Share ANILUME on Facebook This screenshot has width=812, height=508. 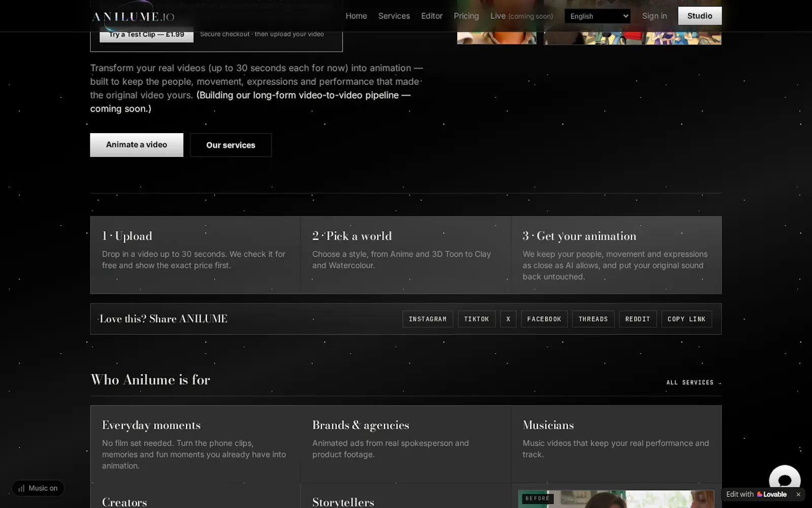click(544, 319)
